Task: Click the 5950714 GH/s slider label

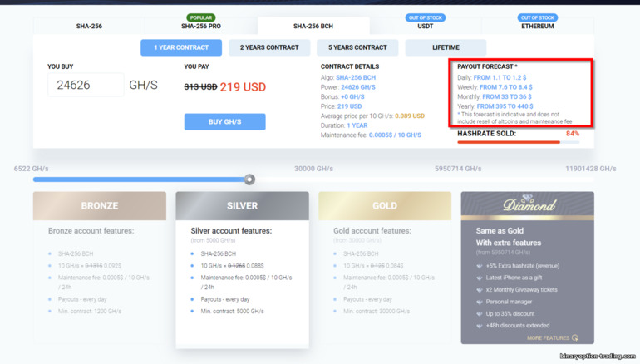Action: click(x=458, y=169)
